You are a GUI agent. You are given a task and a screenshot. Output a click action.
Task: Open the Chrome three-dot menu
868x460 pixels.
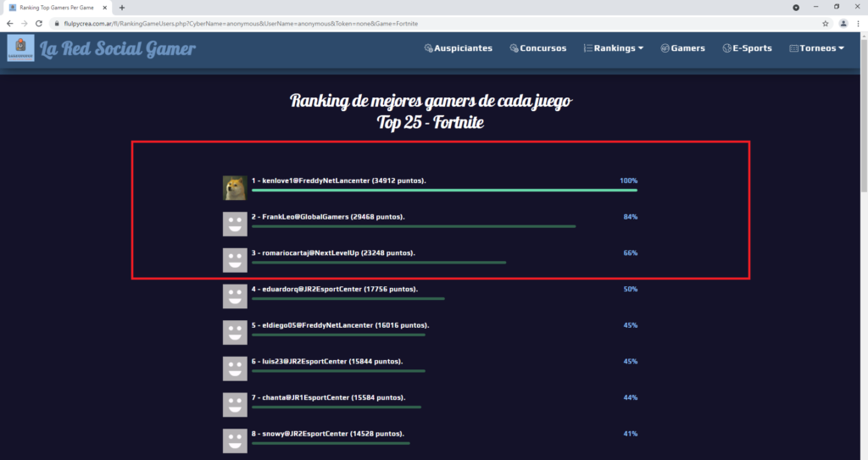pyautogui.click(x=858, y=23)
